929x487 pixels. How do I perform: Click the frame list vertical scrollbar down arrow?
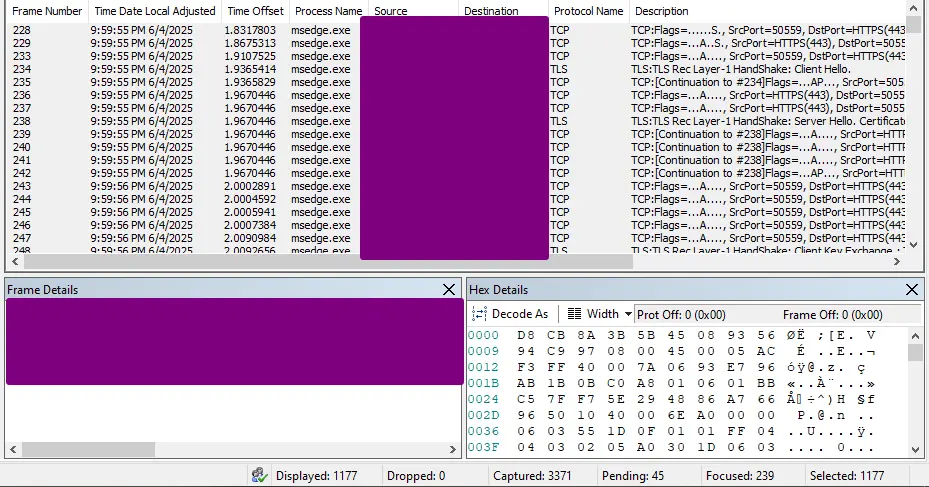[x=914, y=244]
